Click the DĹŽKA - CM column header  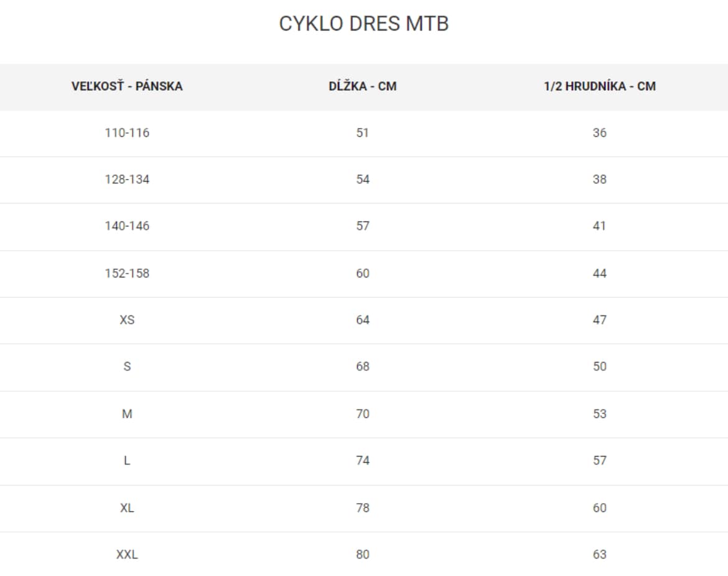(363, 86)
